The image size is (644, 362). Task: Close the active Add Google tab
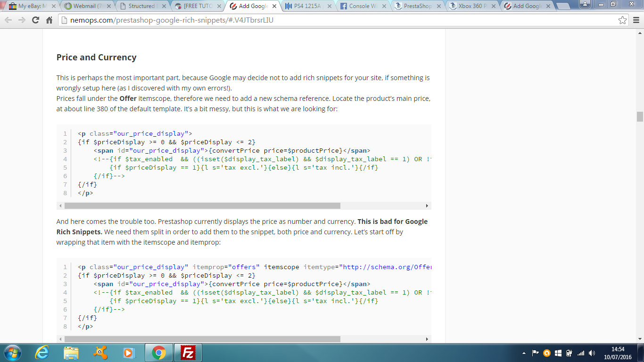coord(273,6)
